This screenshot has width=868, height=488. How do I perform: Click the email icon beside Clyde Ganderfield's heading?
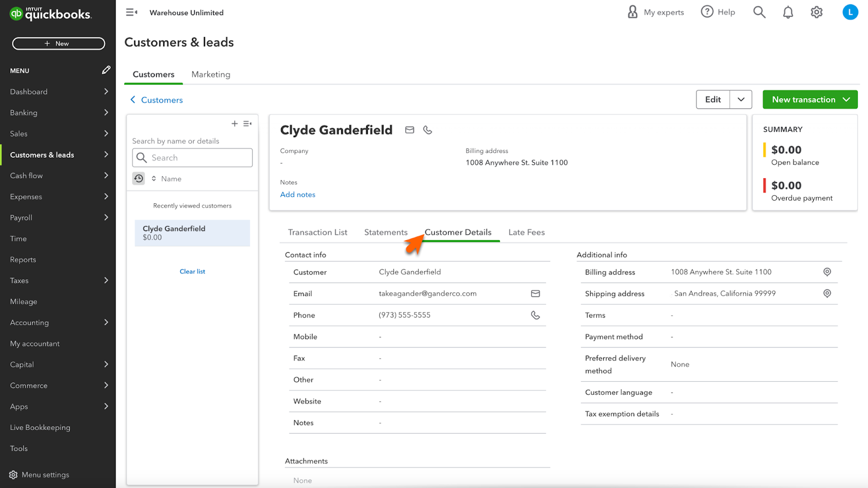coord(410,130)
